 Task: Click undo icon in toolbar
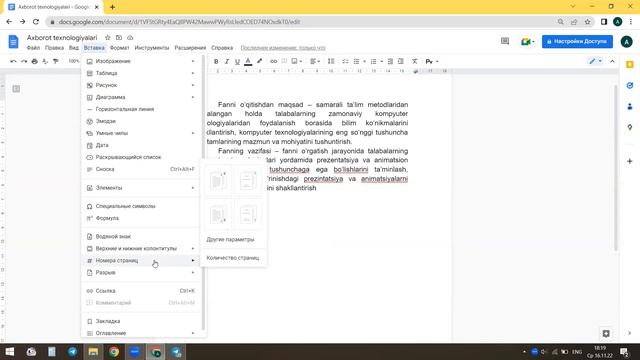(13, 61)
